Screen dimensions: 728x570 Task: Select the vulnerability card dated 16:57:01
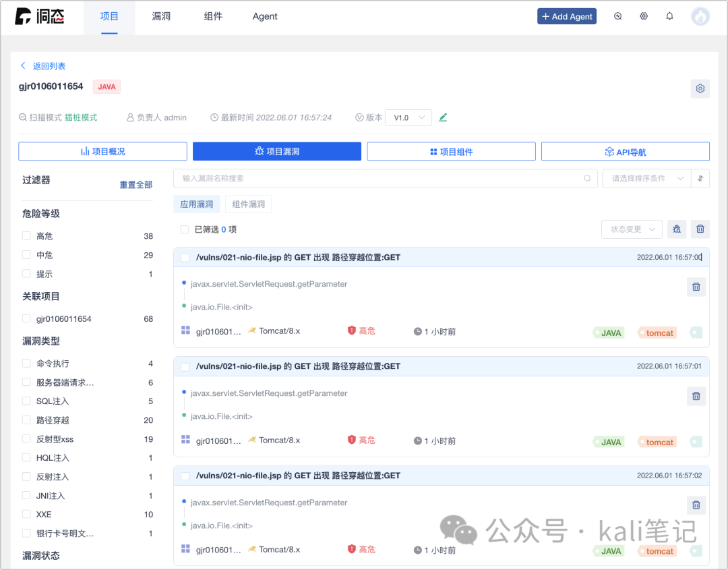coord(185,367)
